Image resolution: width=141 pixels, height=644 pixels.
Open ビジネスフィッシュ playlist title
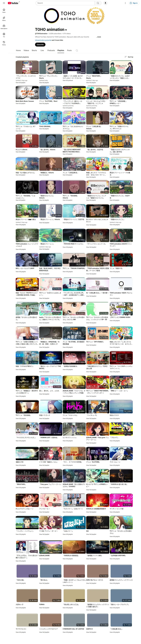(70, 438)
